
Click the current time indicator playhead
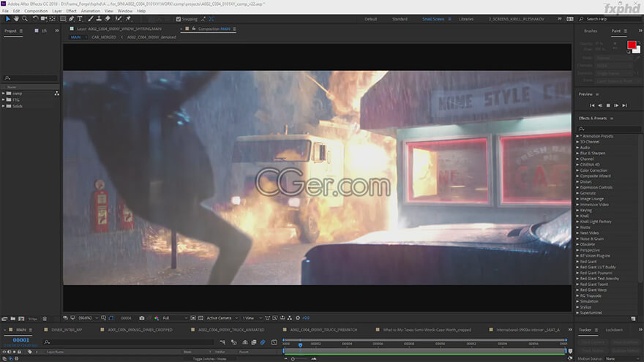point(300,344)
